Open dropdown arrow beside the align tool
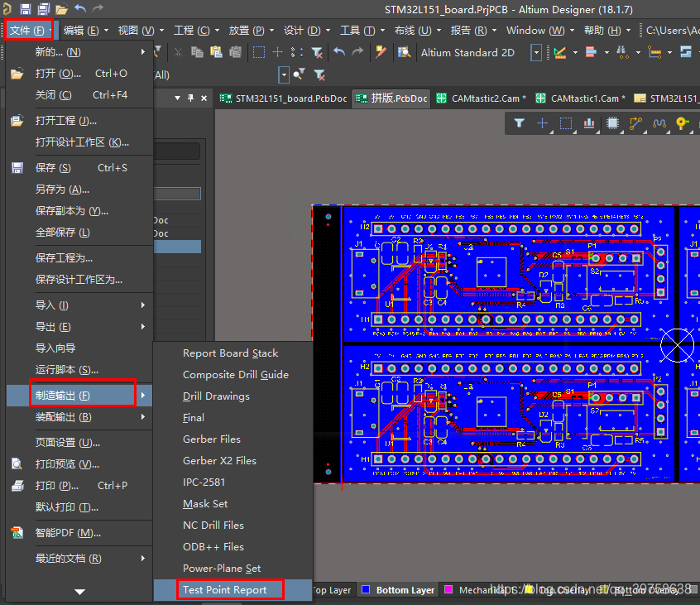The image size is (700, 605). tap(607, 53)
